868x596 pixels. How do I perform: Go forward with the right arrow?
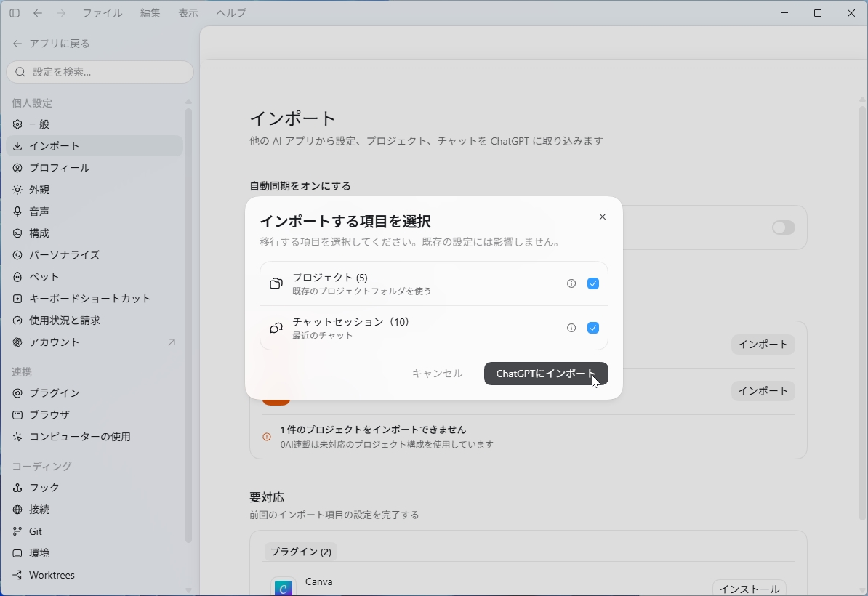click(x=61, y=13)
